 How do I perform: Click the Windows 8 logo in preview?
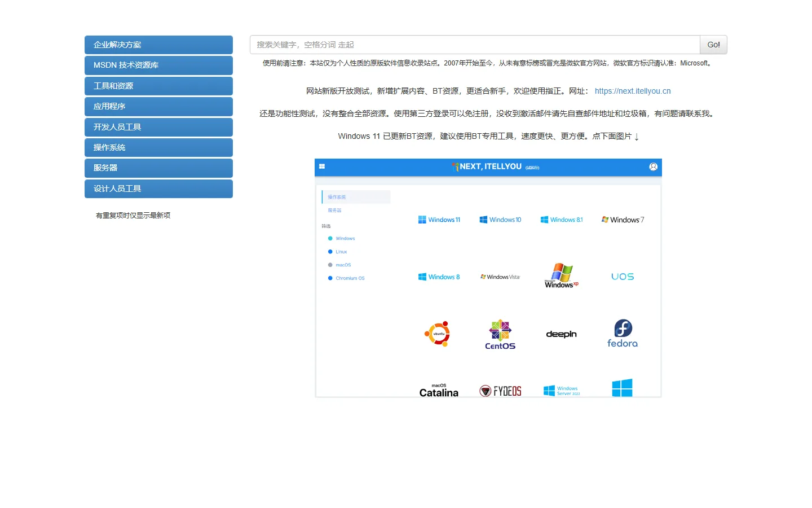tap(439, 277)
